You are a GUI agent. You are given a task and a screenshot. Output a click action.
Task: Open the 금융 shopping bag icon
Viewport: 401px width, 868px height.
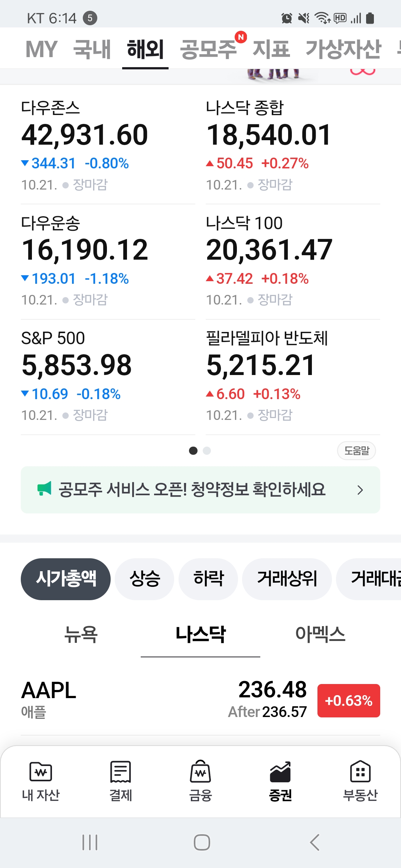(x=200, y=771)
